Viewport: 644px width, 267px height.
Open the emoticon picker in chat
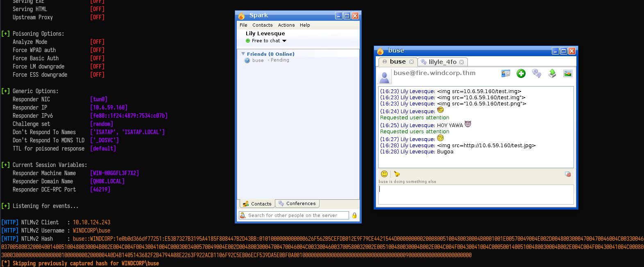(x=384, y=174)
